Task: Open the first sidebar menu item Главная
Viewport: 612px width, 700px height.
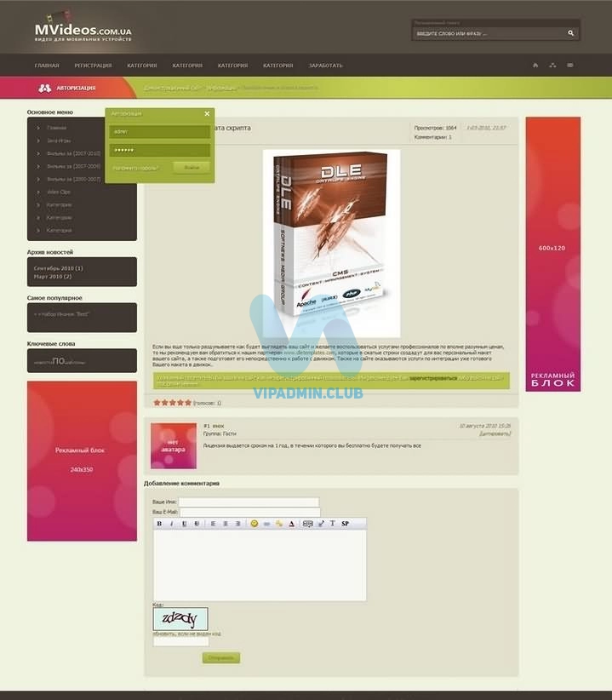Action: [x=57, y=128]
